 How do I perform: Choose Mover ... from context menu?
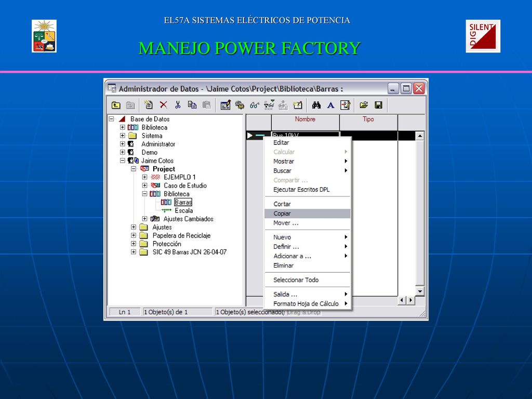(x=308, y=223)
